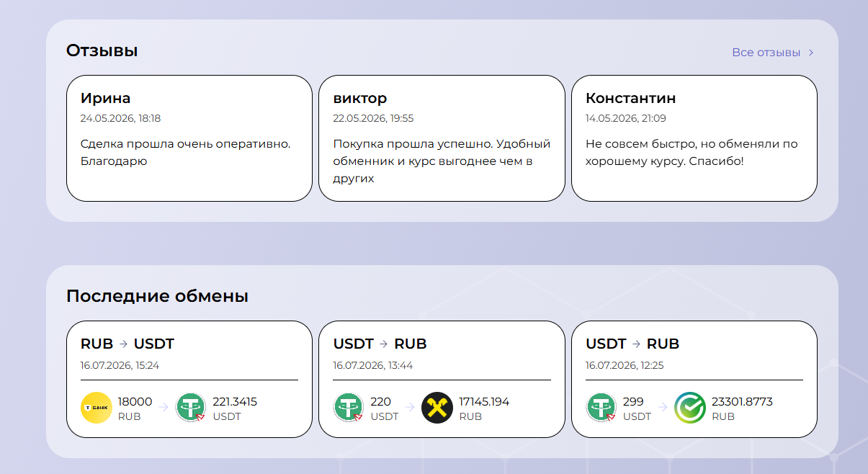The height and width of the screenshot is (474, 868).
Task: Click the arrow between 18000 RUB and 221.3415 USDT
Action: pyautogui.click(x=163, y=408)
